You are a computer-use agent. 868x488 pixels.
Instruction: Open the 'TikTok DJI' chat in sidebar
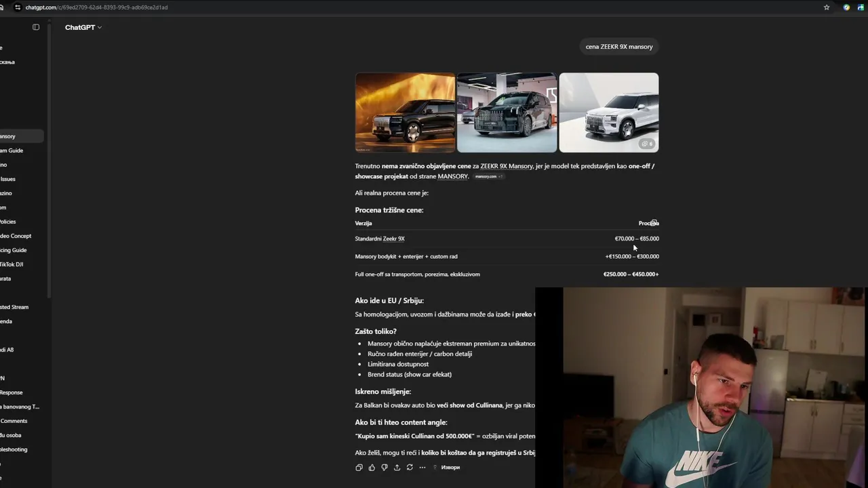coord(20,264)
